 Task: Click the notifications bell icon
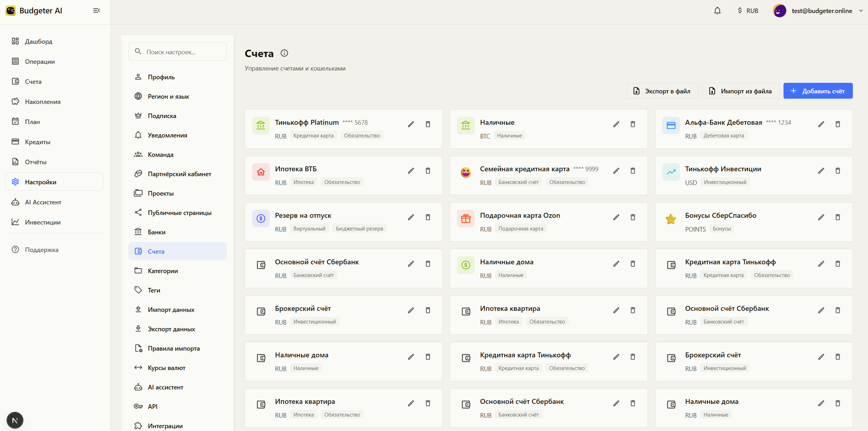[717, 11]
